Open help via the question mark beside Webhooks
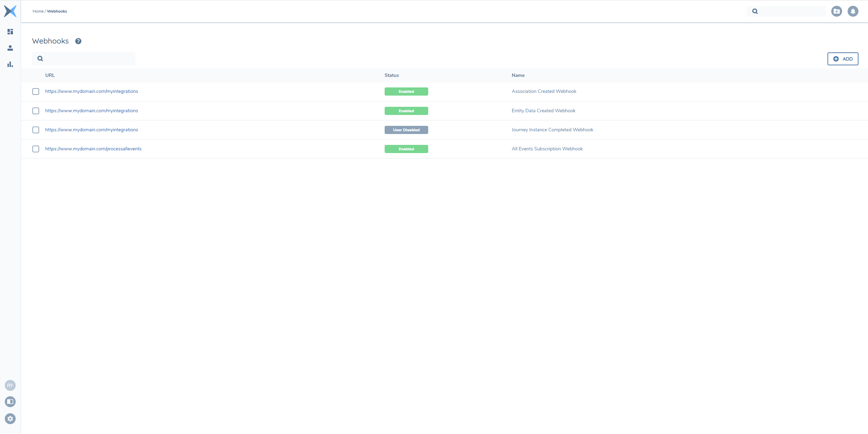 [78, 41]
